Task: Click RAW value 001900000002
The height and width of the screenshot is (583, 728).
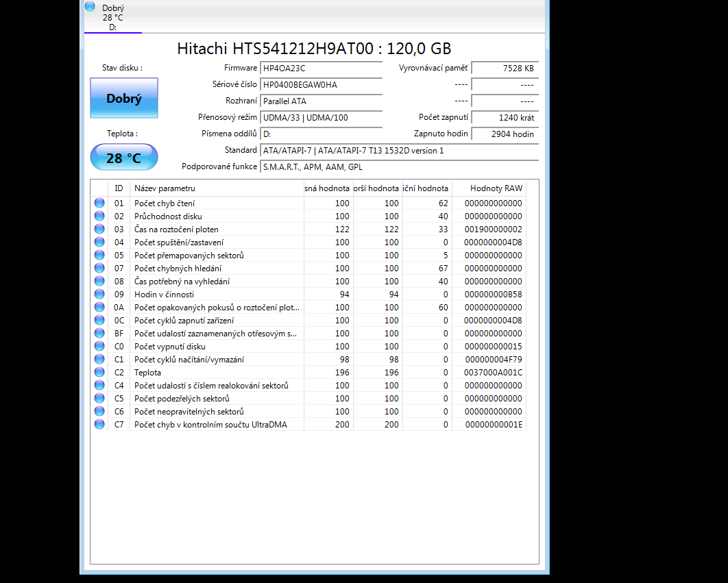Action: (x=493, y=230)
